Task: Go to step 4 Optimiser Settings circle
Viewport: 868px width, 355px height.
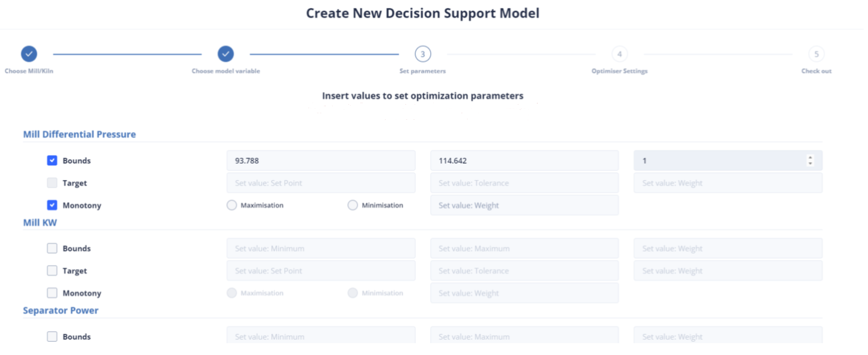Action: (619, 54)
